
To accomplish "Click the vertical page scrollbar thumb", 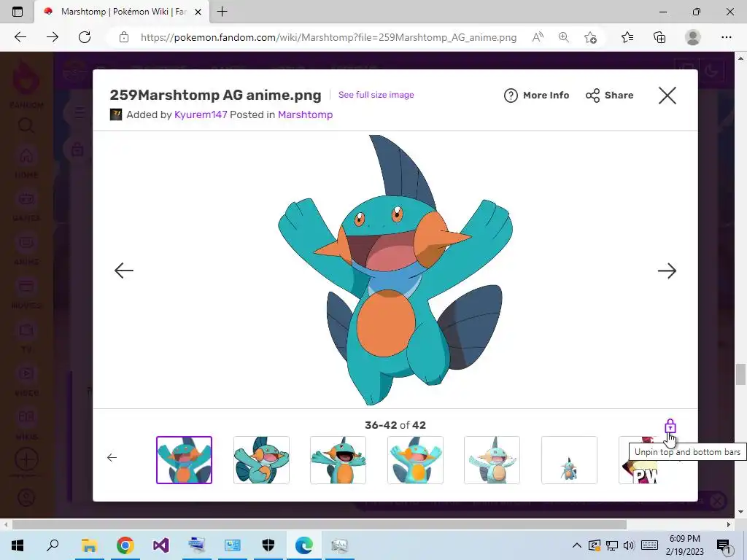I will coord(740,374).
